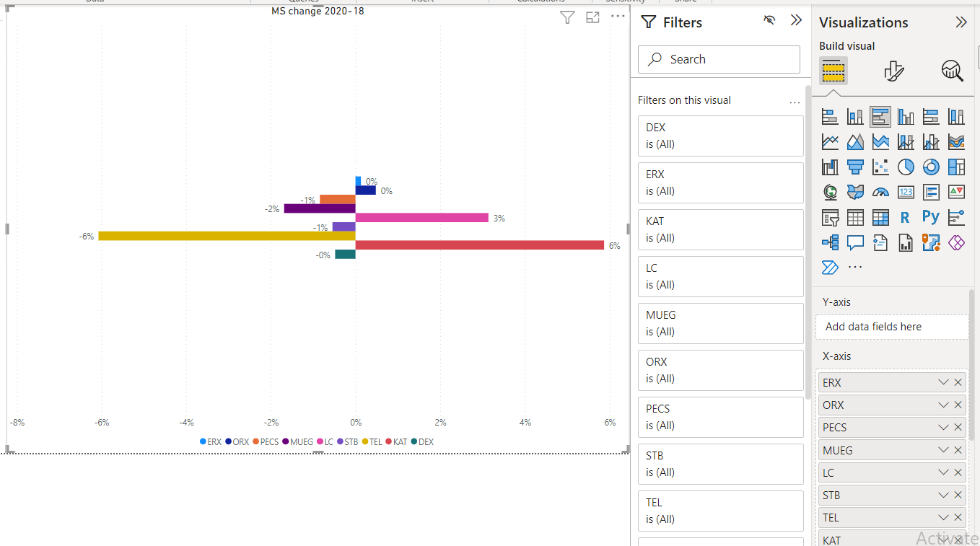Select the waterfall chart visual

tap(830, 167)
